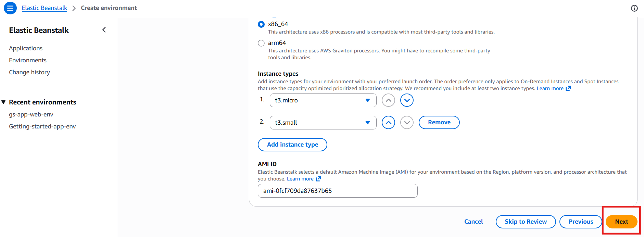
Task: Open Environments in the sidebar
Action: [x=28, y=60]
